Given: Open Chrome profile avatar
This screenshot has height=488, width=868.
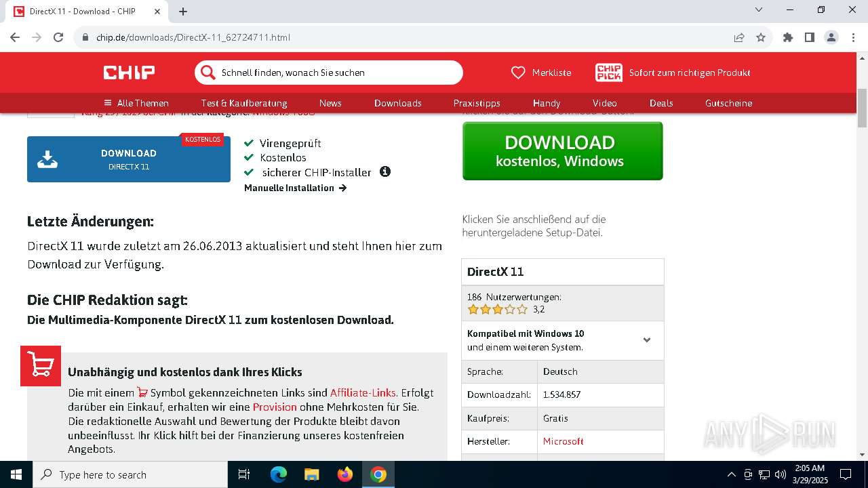Looking at the screenshot, I should click(x=831, y=37).
